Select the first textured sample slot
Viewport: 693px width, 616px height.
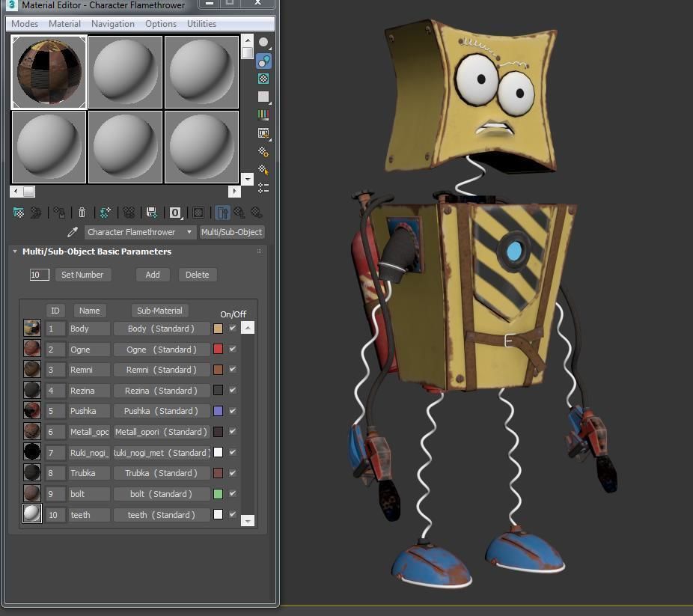pyautogui.click(x=49, y=72)
